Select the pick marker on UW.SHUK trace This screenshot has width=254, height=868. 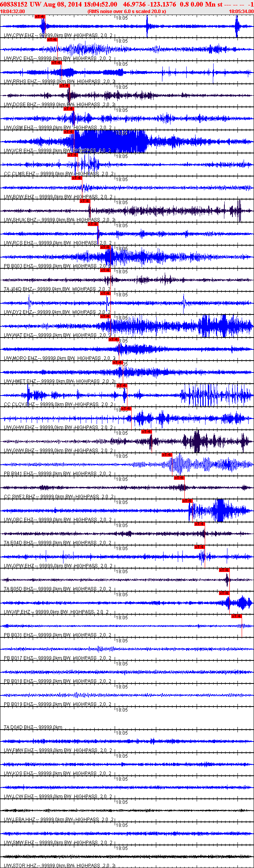(85, 201)
